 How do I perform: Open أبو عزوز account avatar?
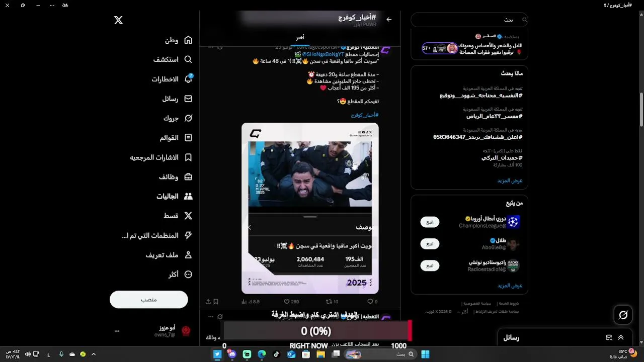click(186, 331)
